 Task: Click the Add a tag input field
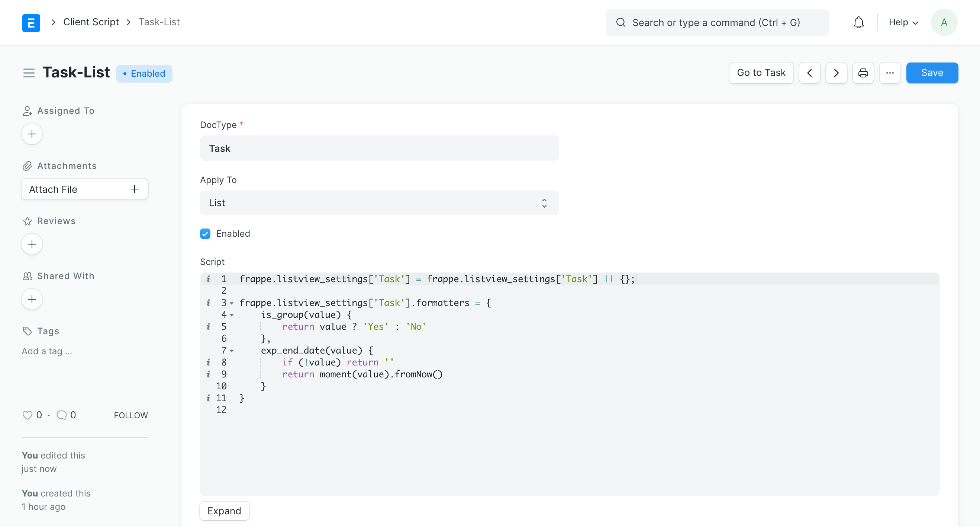(x=47, y=351)
